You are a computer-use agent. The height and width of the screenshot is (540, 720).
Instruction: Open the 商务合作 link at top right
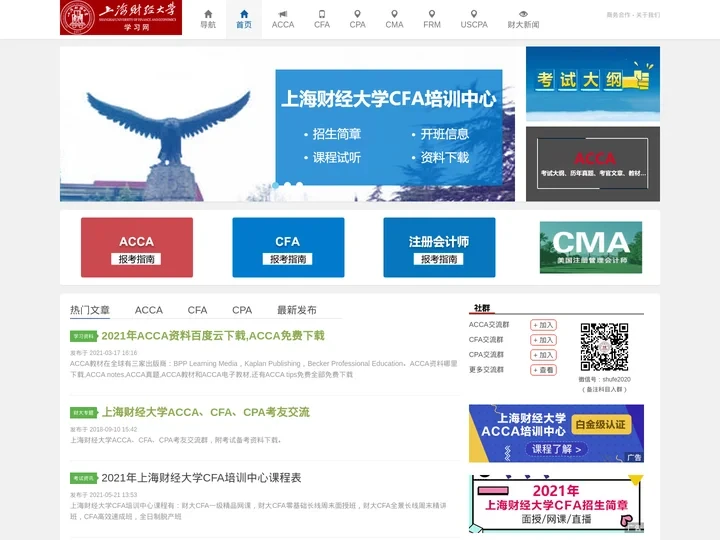point(618,15)
